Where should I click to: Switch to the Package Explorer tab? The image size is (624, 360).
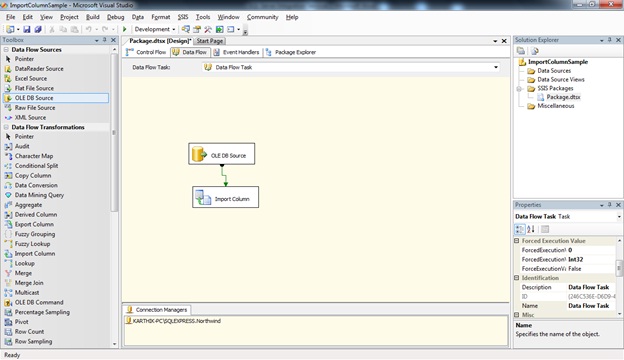291,52
